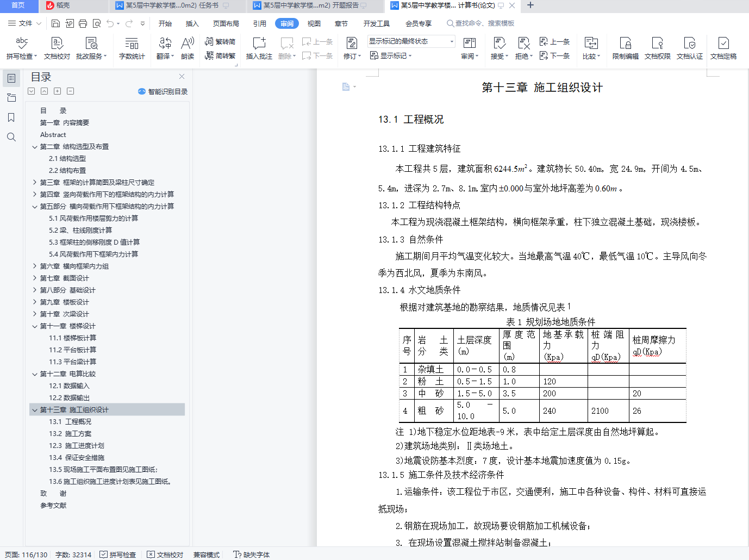Close the 目录 outline panel
The height and width of the screenshot is (560, 749).
coord(182,77)
